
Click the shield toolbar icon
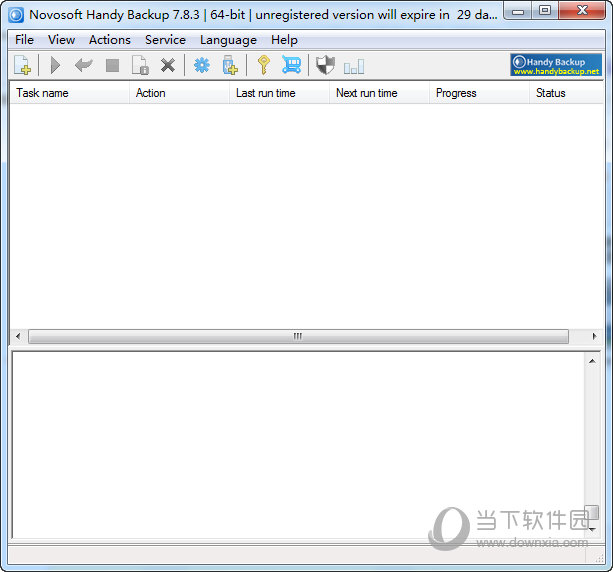coord(325,65)
